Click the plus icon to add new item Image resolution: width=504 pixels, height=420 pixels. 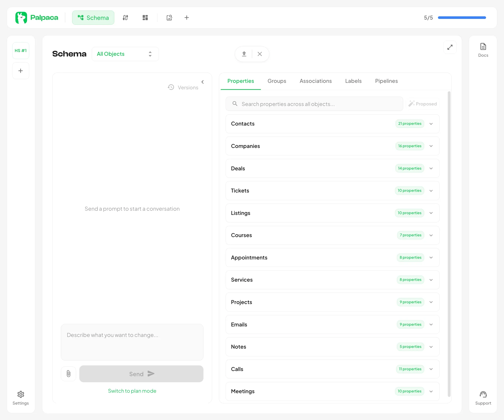tap(187, 17)
